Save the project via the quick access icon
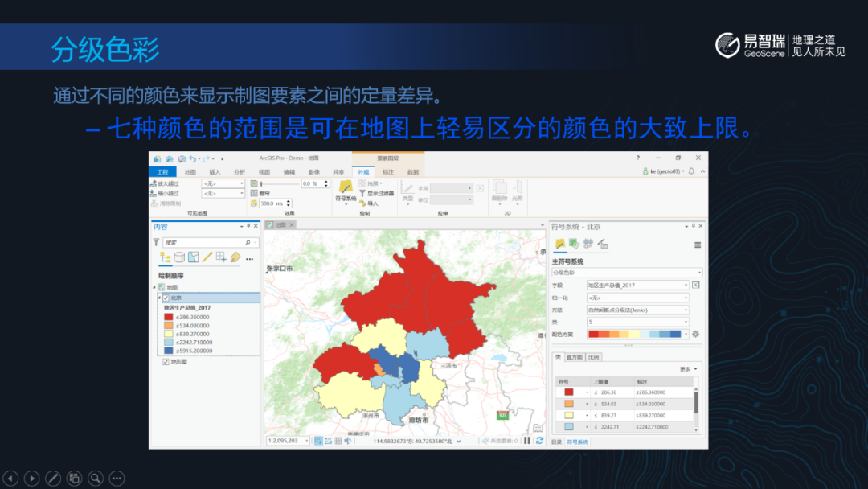The height and width of the screenshot is (489, 868). [181, 159]
